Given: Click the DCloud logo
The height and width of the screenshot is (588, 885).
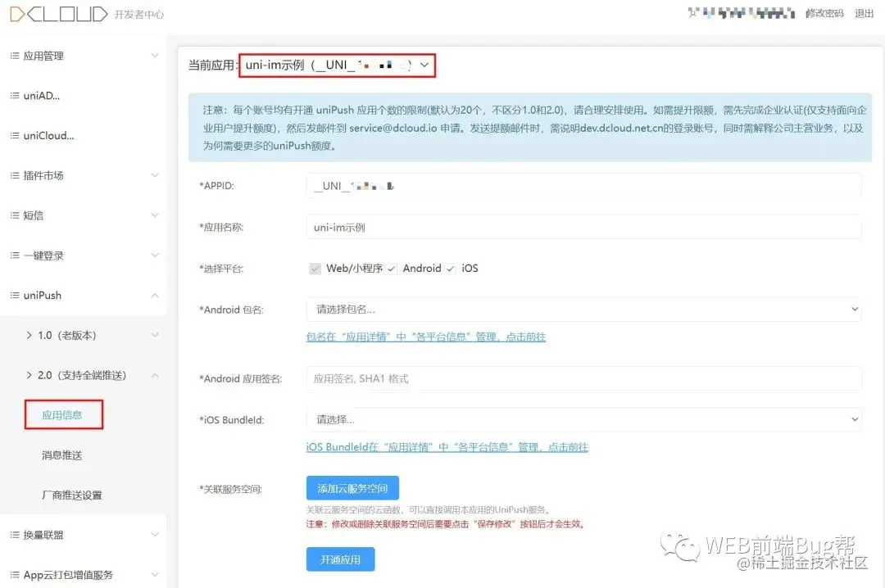Looking at the screenshot, I should pos(58,14).
